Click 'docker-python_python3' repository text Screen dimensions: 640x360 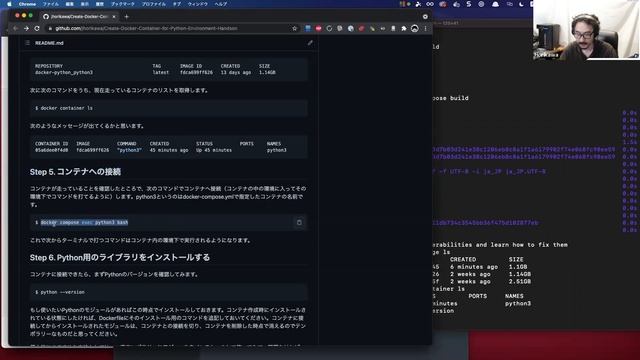pos(64,72)
